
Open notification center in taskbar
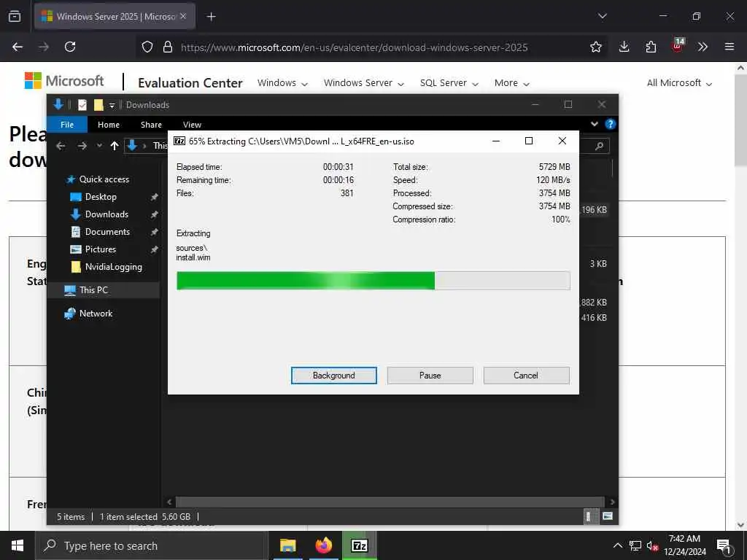click(x=724, y=545)
